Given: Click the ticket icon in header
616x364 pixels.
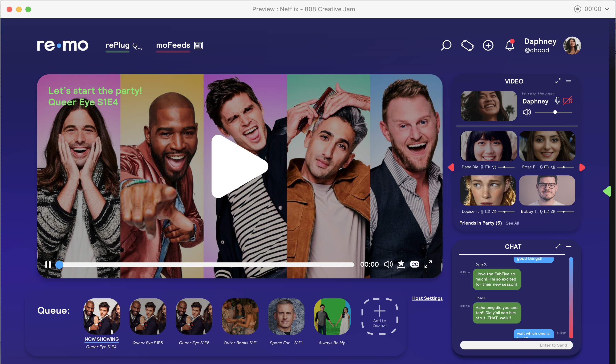Looking at the screenshot, I should coord(467,45).
